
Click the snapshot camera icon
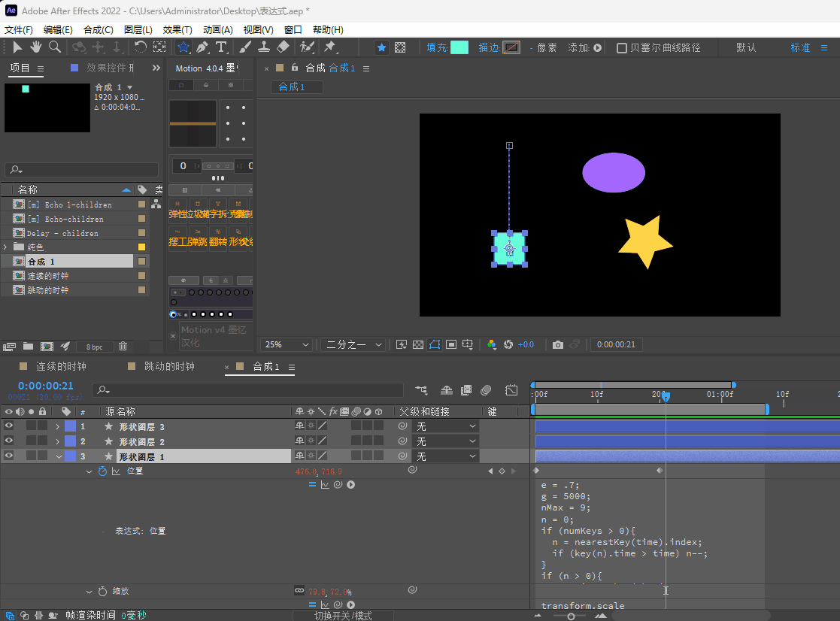[x=557, y=344]
